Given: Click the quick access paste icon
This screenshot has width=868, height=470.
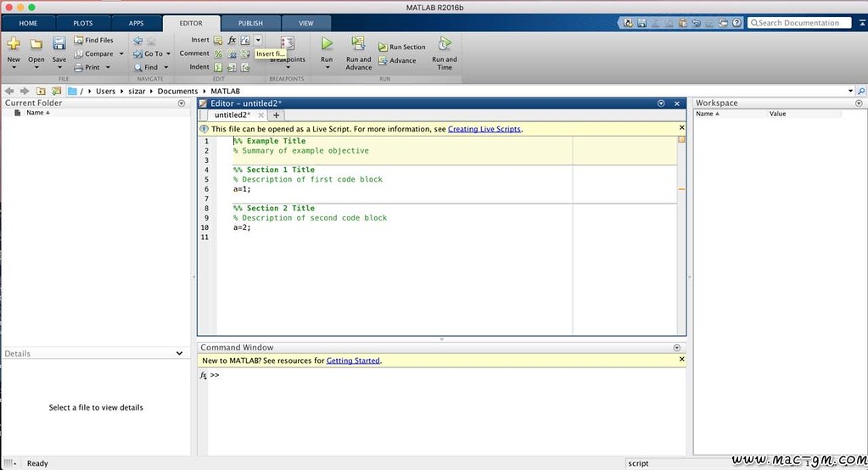Looking at the screenshot, I should pos(682,23).
